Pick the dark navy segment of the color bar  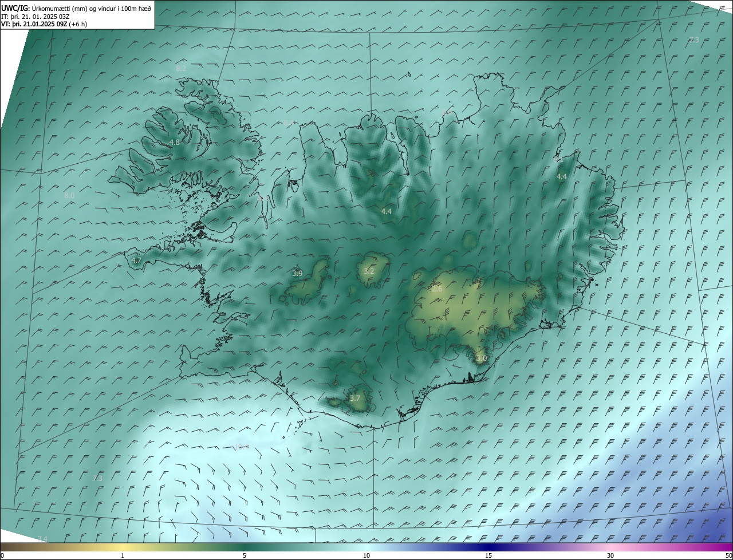[488, 547]
